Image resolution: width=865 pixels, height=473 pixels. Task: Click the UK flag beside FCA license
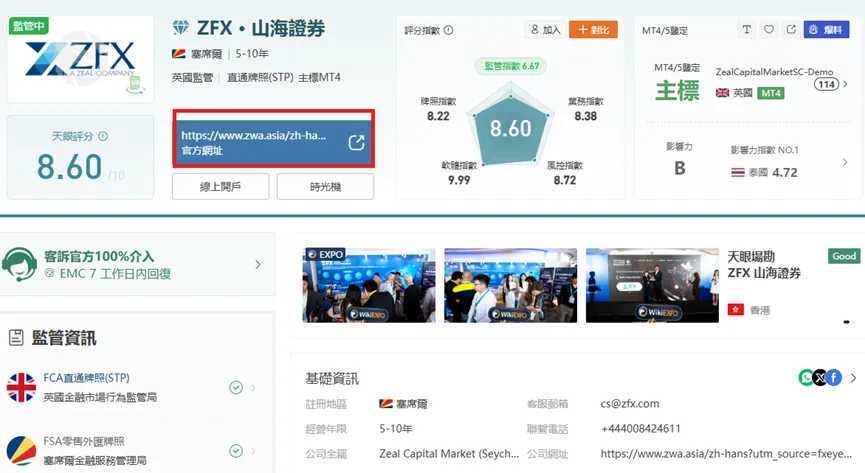21,387
